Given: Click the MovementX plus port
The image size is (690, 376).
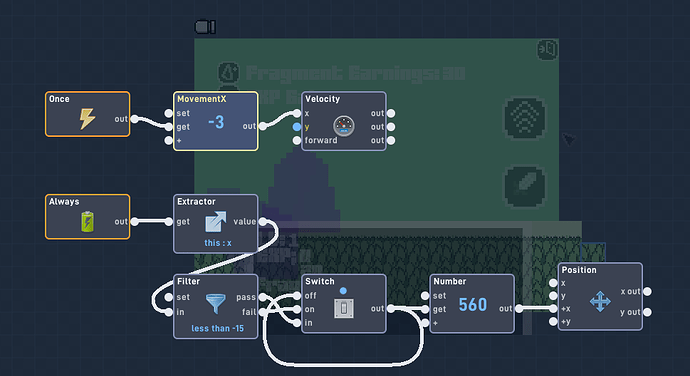Looking at the screenshot, I should coord(168,140).
